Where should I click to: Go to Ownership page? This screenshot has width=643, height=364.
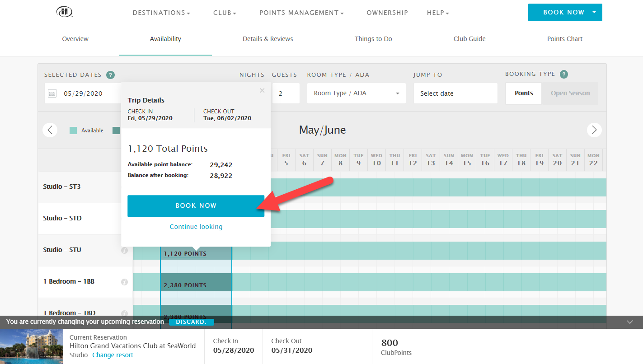click(387, 13)
